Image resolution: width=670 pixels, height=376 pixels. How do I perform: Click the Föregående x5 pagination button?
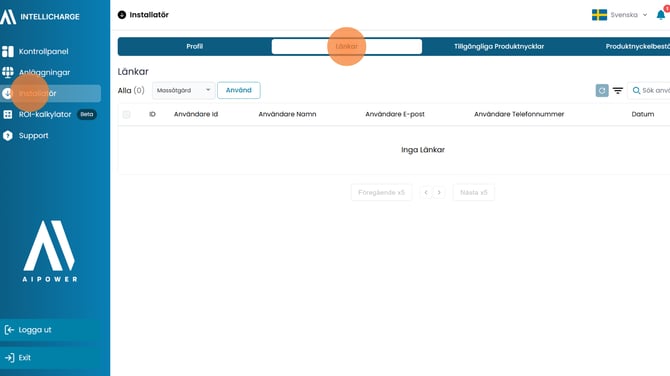click(381, 192)
